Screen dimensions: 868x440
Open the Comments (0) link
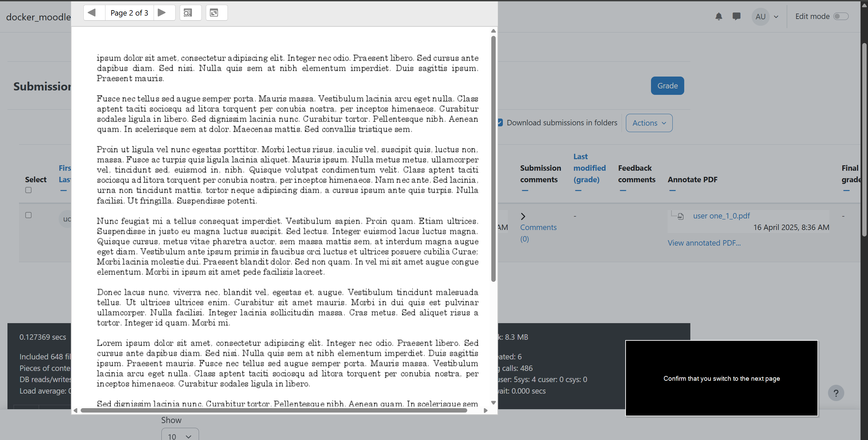pos(538,233)
